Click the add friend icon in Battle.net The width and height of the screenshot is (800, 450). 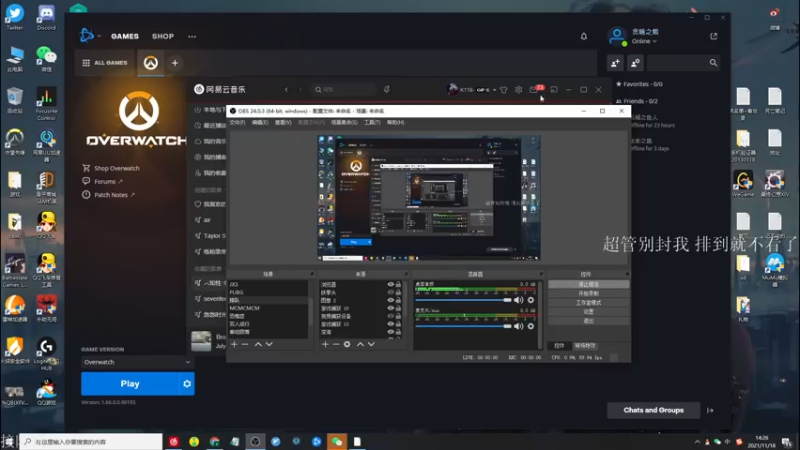(x=615, y=63)
